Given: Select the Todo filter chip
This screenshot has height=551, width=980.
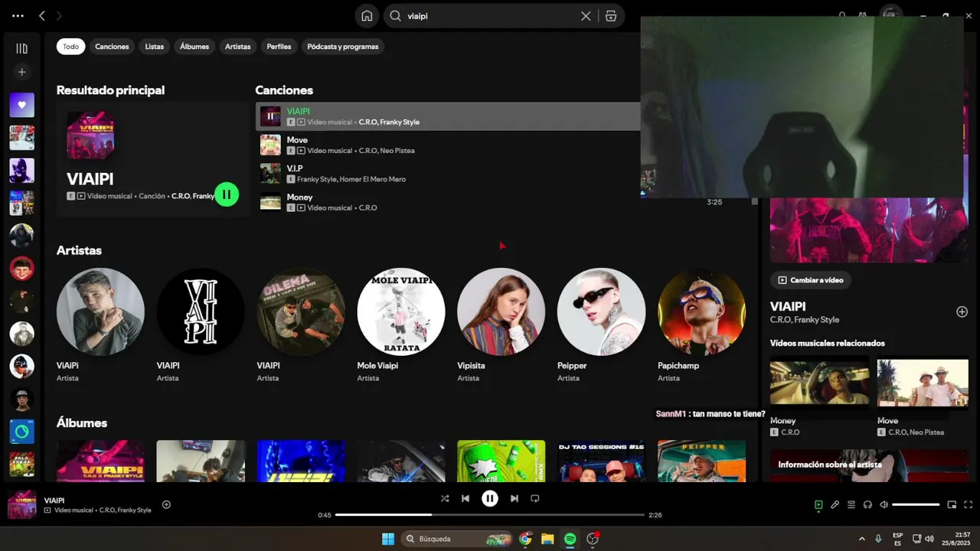Looking at the screenshot, I should point(70,47).
